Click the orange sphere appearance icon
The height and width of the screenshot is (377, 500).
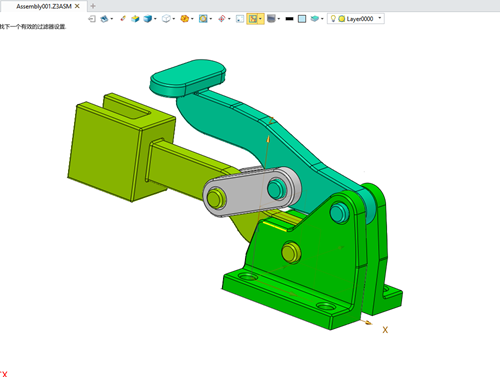pos(184,19)
